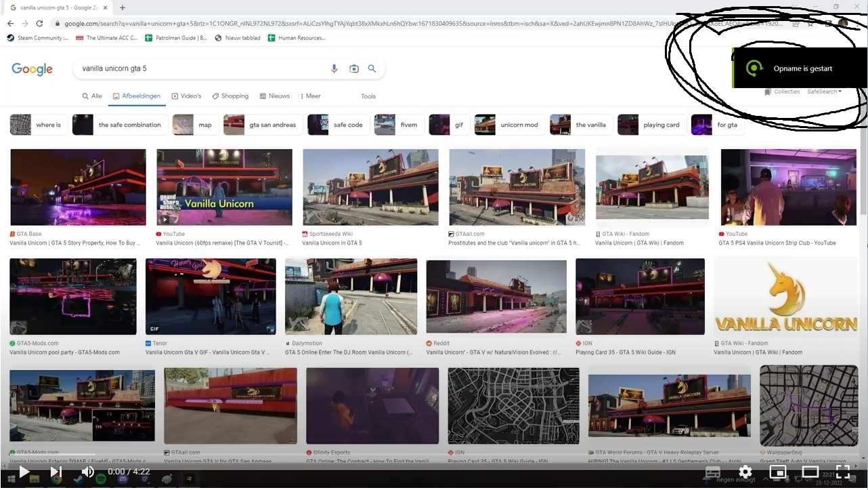This screenshot has height=490, width=868.
Task: Select the 'map' suggestion chip
Action: [x=195, y=125]
